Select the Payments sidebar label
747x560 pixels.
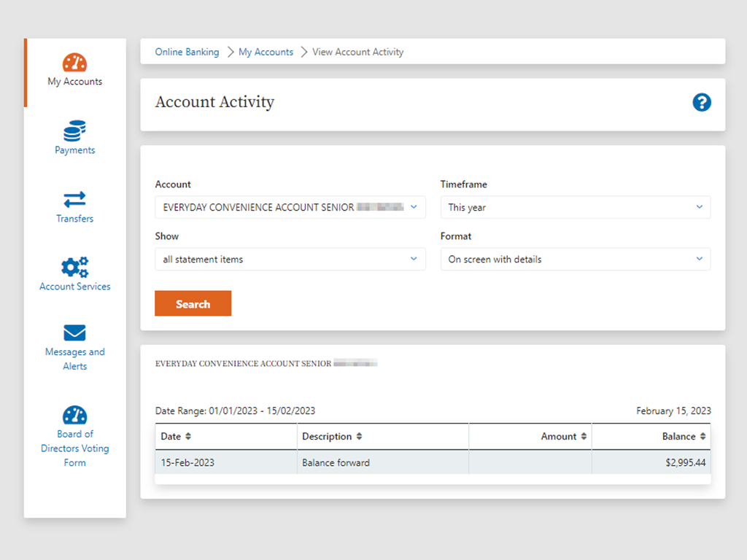click(75, 150)
